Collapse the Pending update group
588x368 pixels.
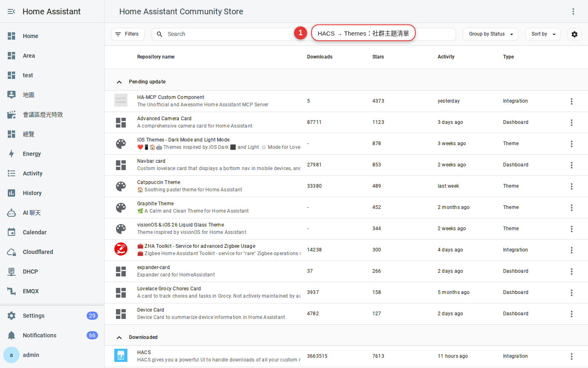coord(119,82)
